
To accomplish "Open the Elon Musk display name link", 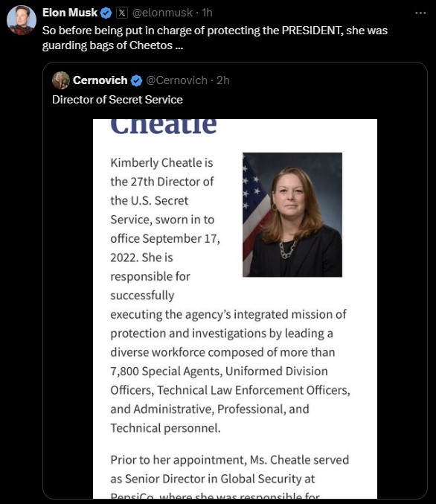I will point(70,13).
